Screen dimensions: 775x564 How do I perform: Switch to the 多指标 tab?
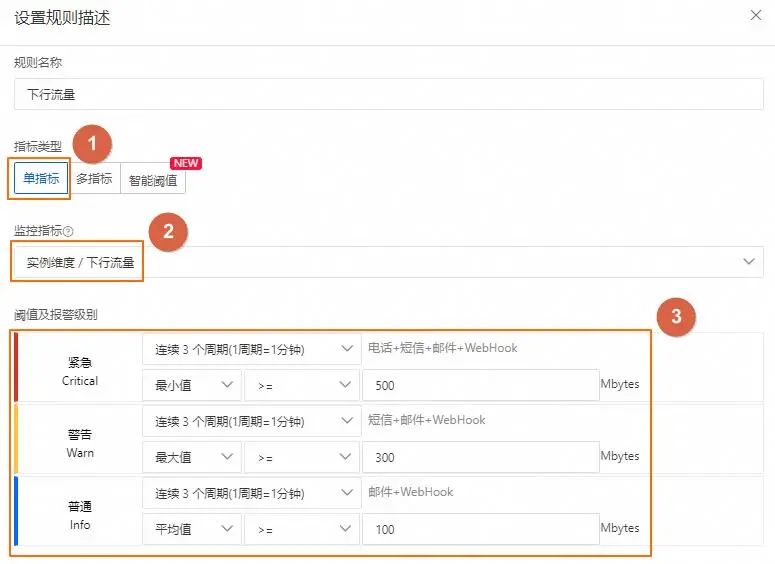pos(94,179)
